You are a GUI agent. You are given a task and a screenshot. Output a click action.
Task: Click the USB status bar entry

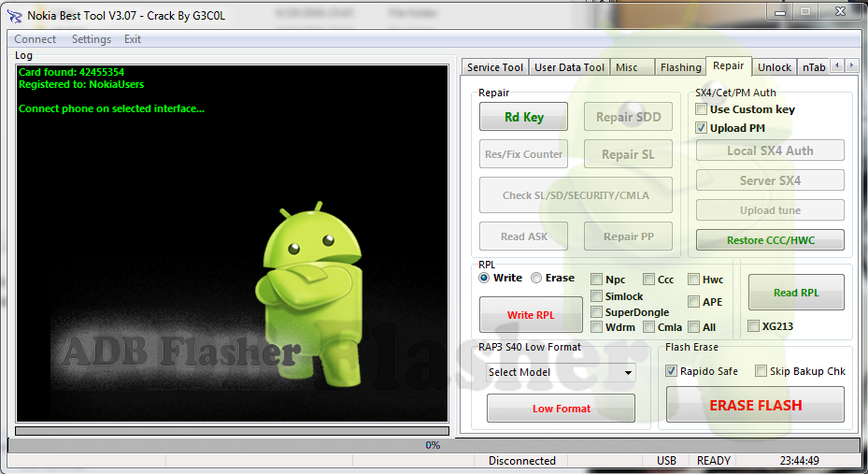coord(666,461)
